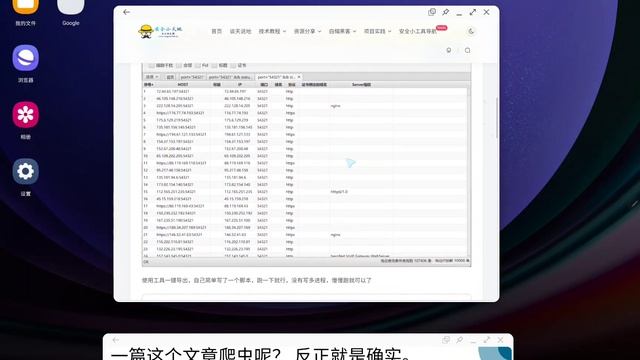Click the pop-out window icon beside the pin

[432, 12]
